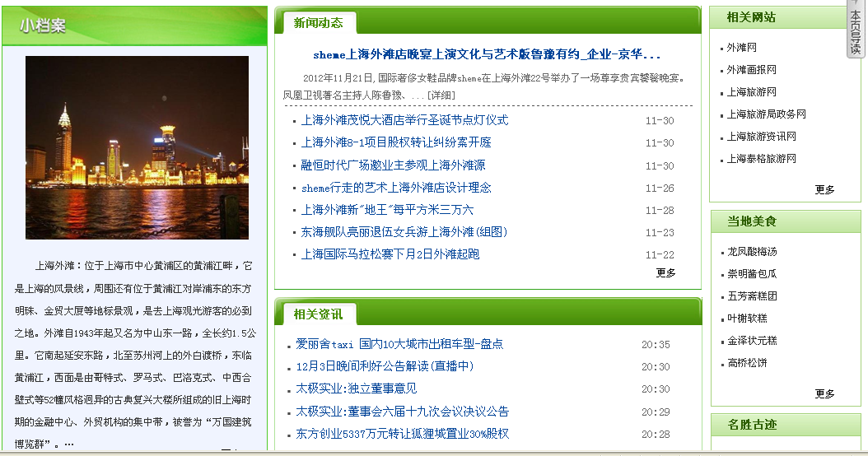Viewport: 868px width, 456px height.
Task: Open 12月3日晚间利好公告解读 link
Action: [x=385, y=366]
